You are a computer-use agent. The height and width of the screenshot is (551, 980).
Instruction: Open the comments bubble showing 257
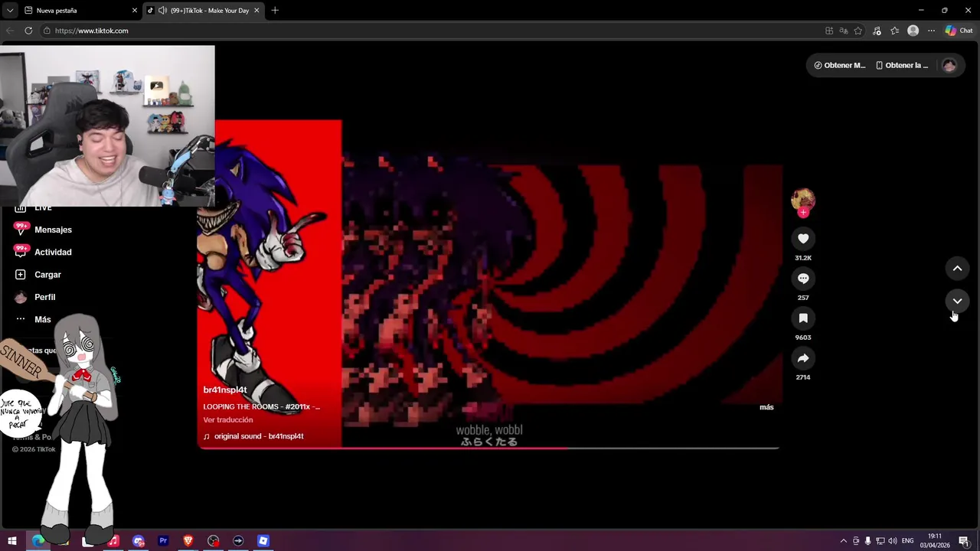tap(803, 279)
